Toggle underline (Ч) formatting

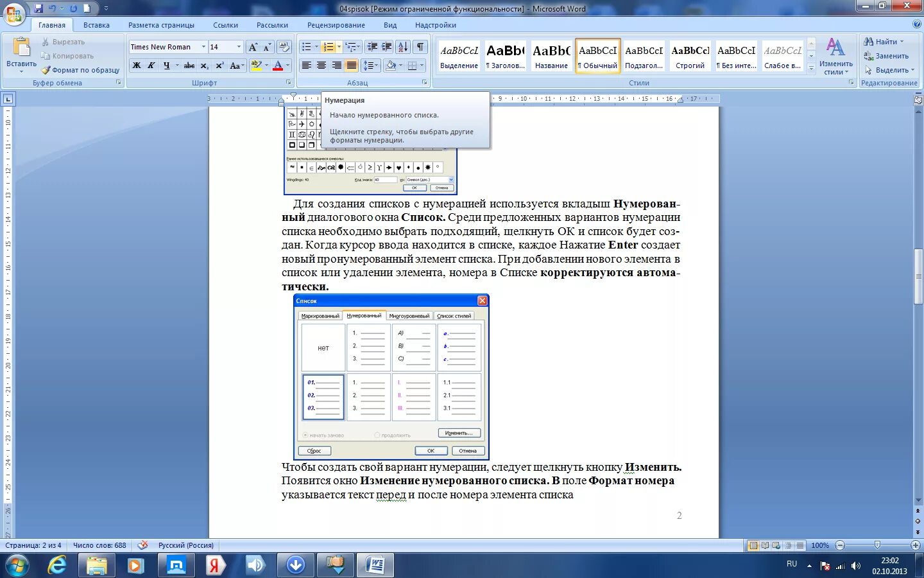click(x=167, y=66)
